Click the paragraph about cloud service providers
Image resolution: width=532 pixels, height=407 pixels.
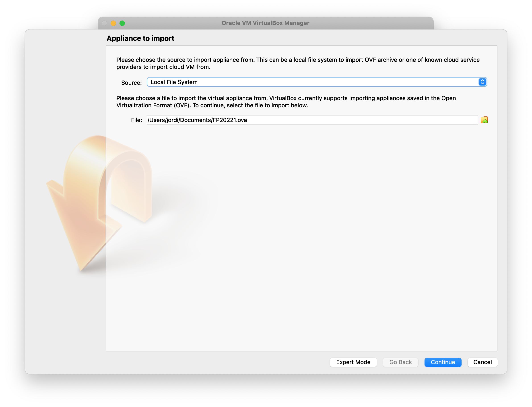tap(298, 63)
